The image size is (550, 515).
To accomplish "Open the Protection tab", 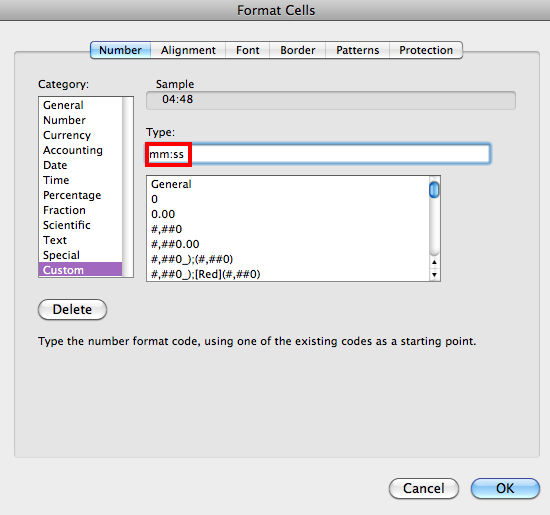I will (426, 50).
